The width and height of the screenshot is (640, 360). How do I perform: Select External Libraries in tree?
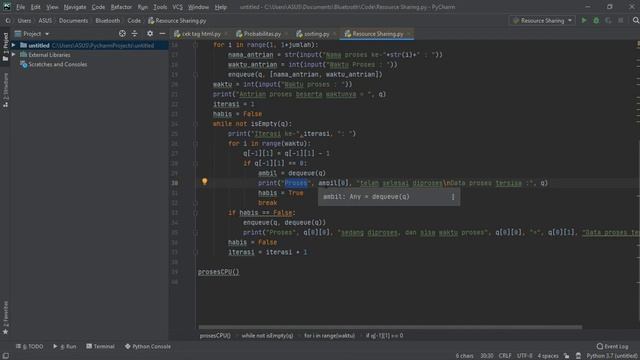tap(45, 55)
